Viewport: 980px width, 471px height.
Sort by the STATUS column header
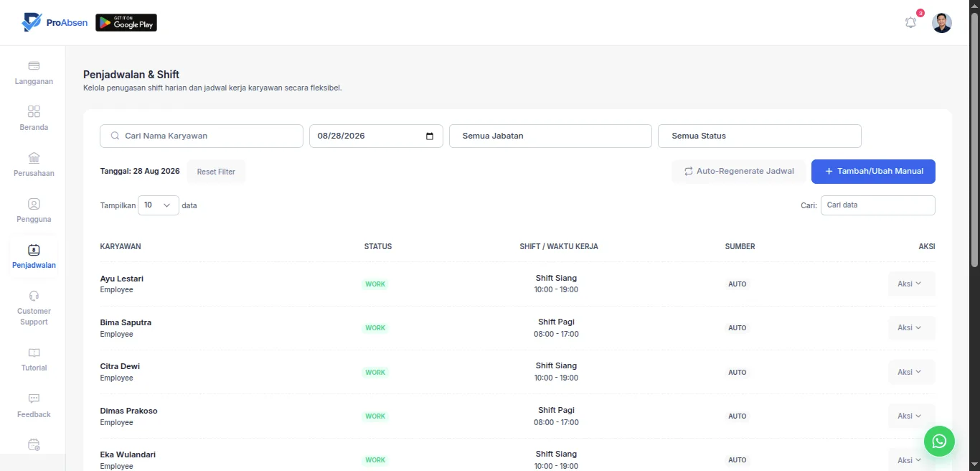[x=378, y=246]
